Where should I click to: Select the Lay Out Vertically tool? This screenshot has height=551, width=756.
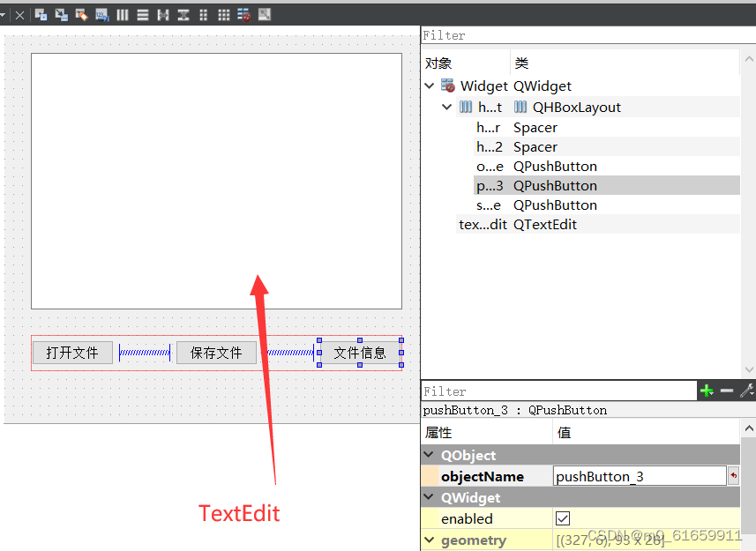point(142,14)
